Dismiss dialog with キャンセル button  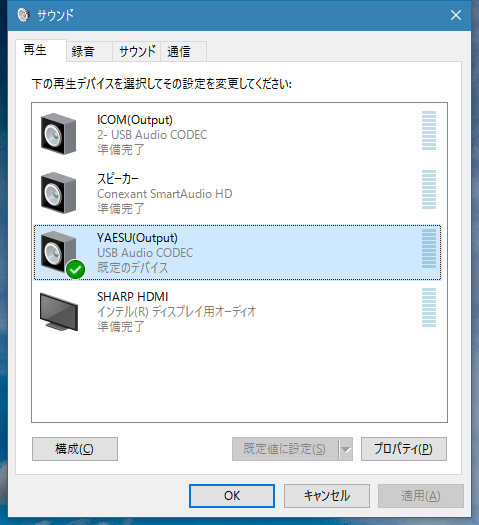click(x=327, y=496)
